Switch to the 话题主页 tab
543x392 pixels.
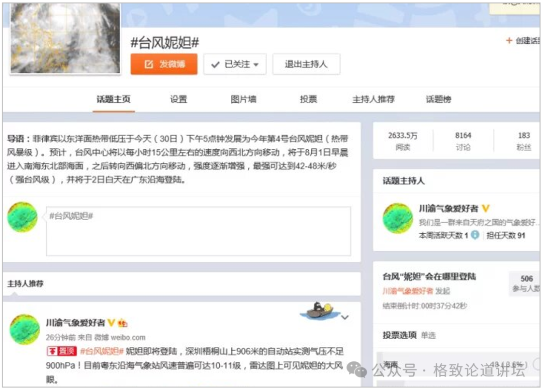(114, 100)
